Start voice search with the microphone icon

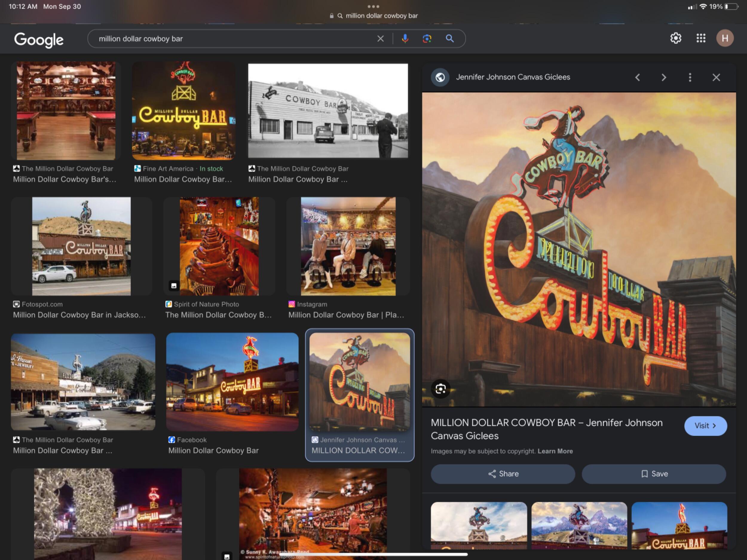(x=405, y=39)
